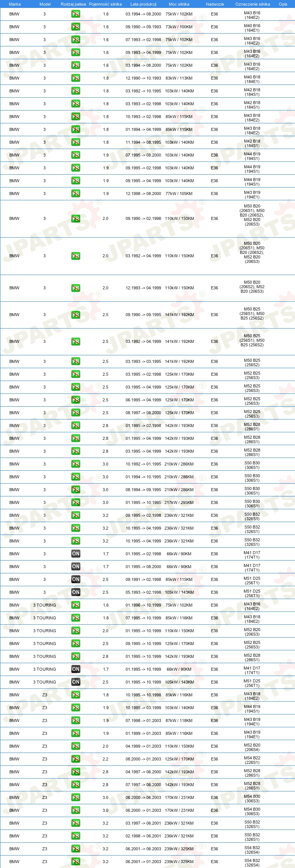
Task: Click PB icon in 2.0 12.1993 -> 04.1999 row
Action: pyautogui.click(x=75, y=288)
